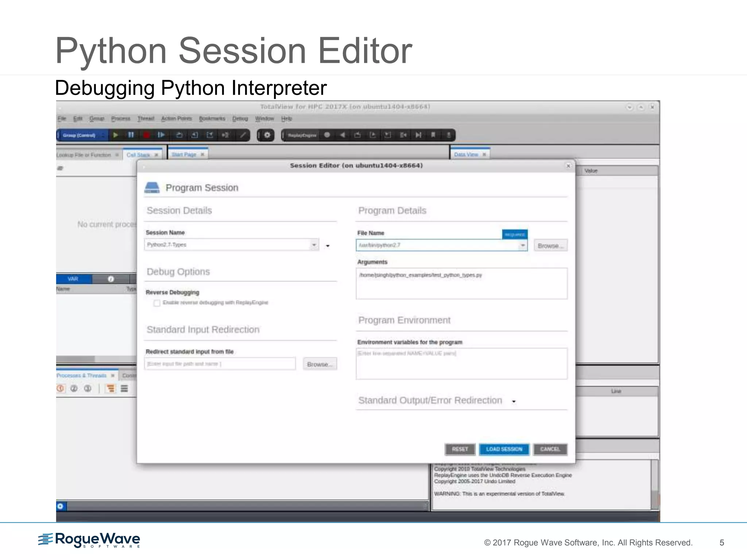Select the VAR tab
The width and height of the screenshot is (747, 560).
(73, 279)
